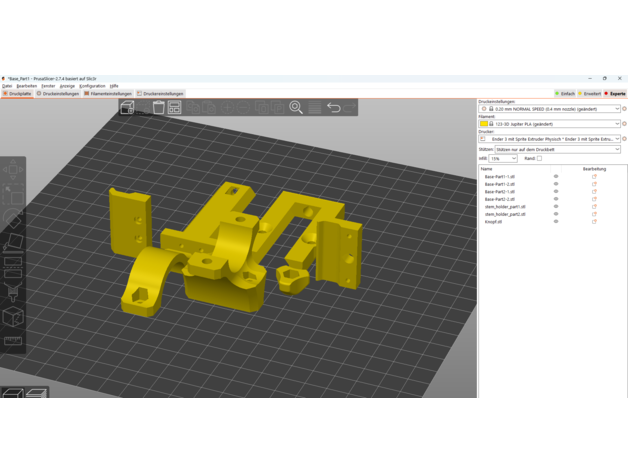Select the Experte mode option
The width and height of the screenshot is (628, 472).
pyautogui.click(x=615, y=94)
